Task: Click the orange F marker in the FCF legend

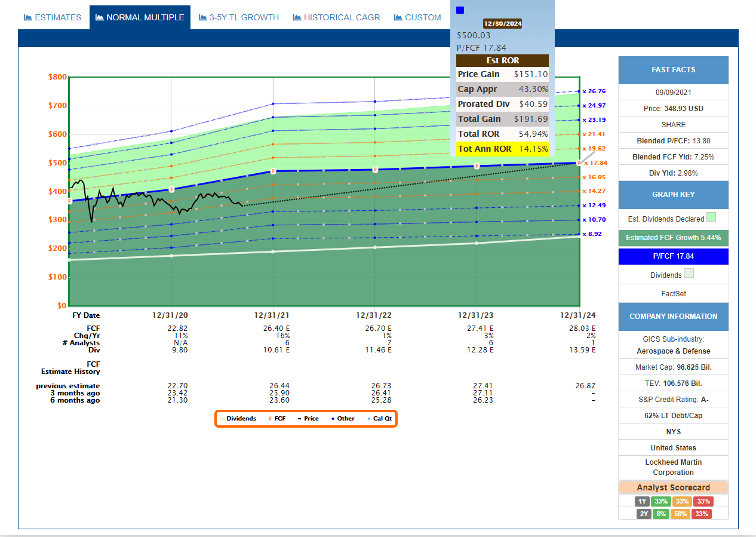Action: tap(269, 419)
